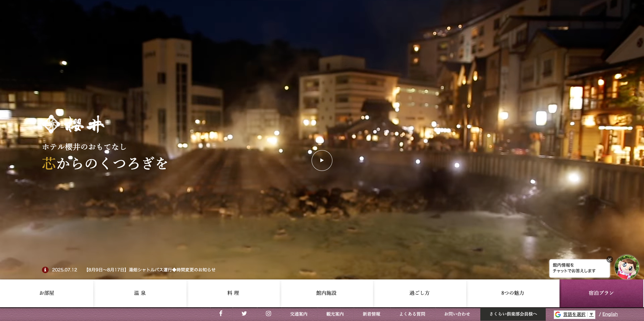Open the お問い合わせ link
Screen dimensions: 644x321
(x=457, y=314)
